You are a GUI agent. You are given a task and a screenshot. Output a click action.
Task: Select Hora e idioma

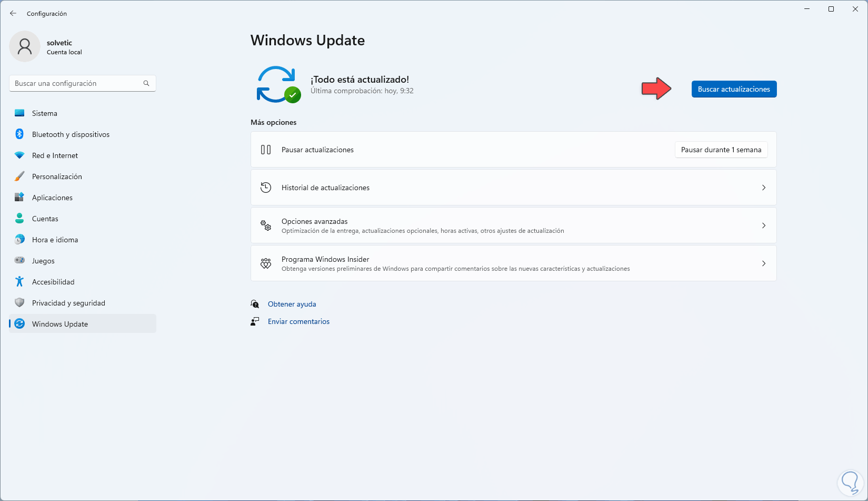(x=83, y=240)
